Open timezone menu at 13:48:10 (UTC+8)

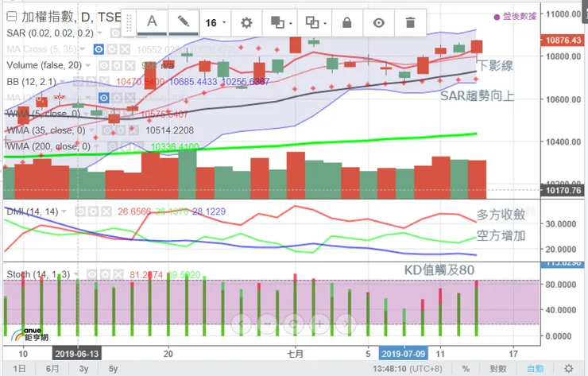[x=407, y=369]
